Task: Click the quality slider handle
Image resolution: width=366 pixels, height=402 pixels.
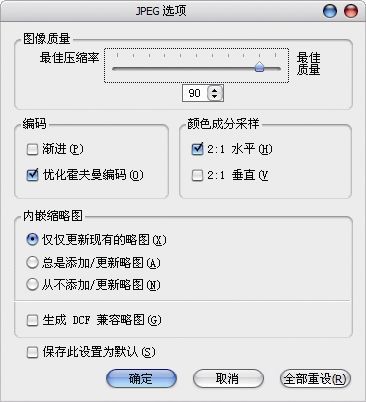Action: point(259,67)
